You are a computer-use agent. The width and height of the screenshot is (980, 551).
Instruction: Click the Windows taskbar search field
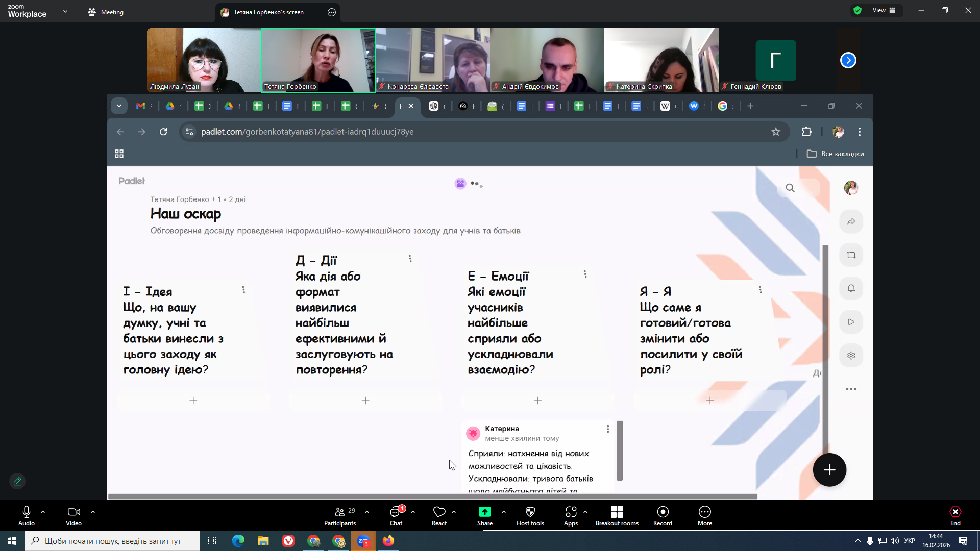(112, 541)
